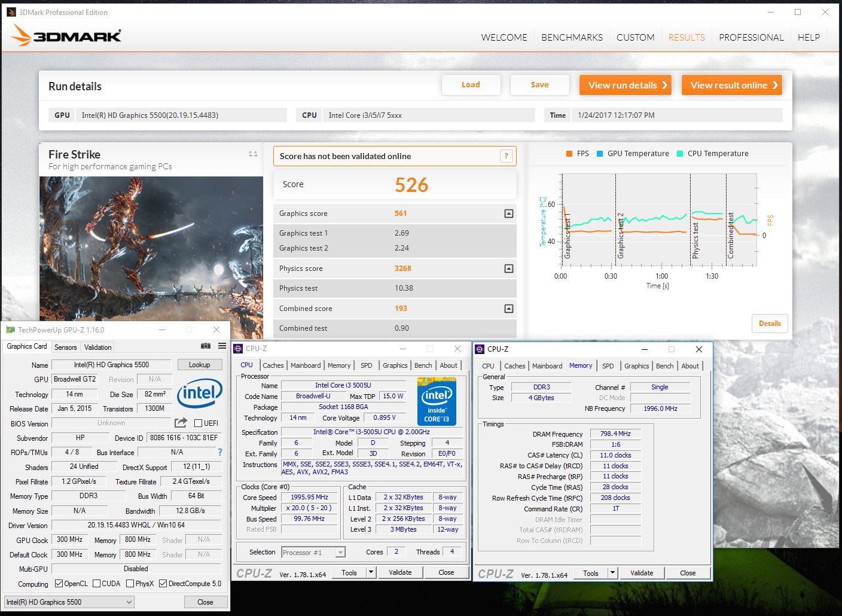Viewport: 842px width, 616px height.
Task: Click the right CPU-Z window title icon
Action: 480,349
